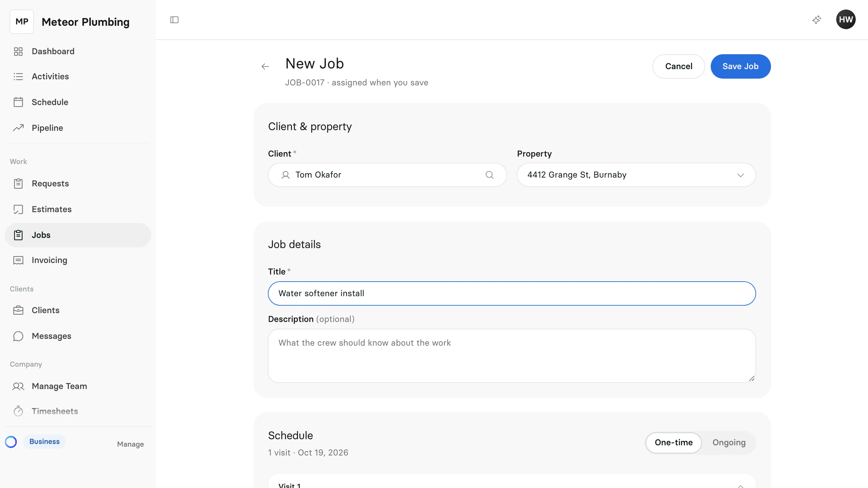Focus the Title input field
Image resolution: width=868 pixels, height=488 pixels.
click(512, 293)
